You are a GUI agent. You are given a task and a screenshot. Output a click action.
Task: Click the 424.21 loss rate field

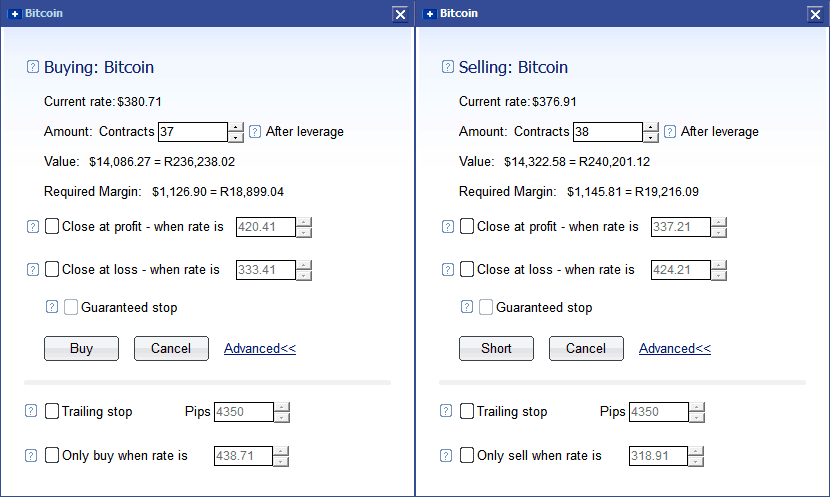681,270
